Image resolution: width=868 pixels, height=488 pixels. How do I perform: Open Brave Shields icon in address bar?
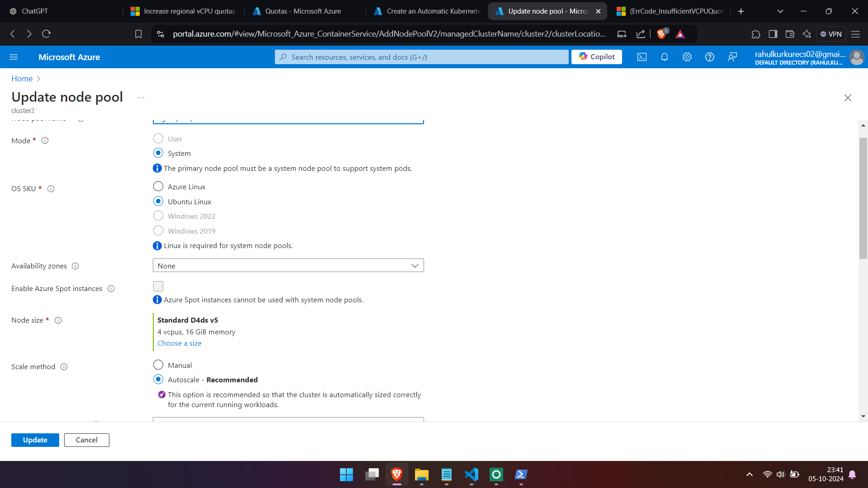point(662,34)
